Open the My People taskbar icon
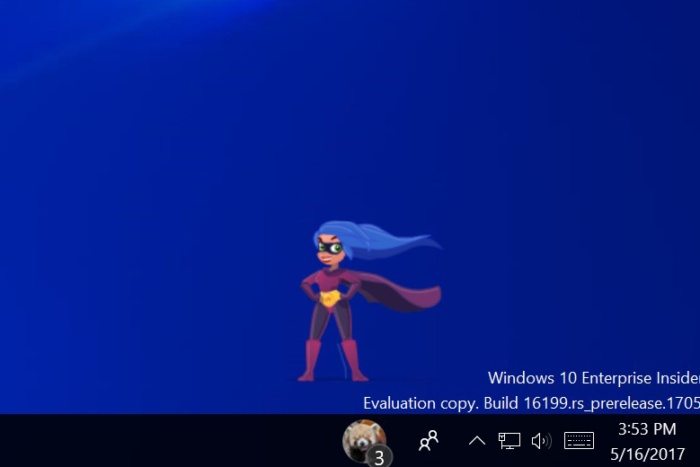This screenshot has width=700, height=467. coord(429,441)
